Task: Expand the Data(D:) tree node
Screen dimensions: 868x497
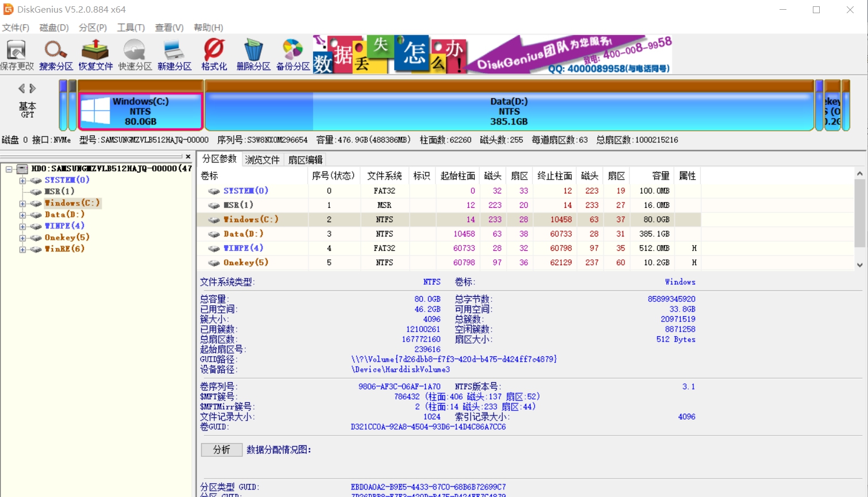Action: click(x=22, y=215)
